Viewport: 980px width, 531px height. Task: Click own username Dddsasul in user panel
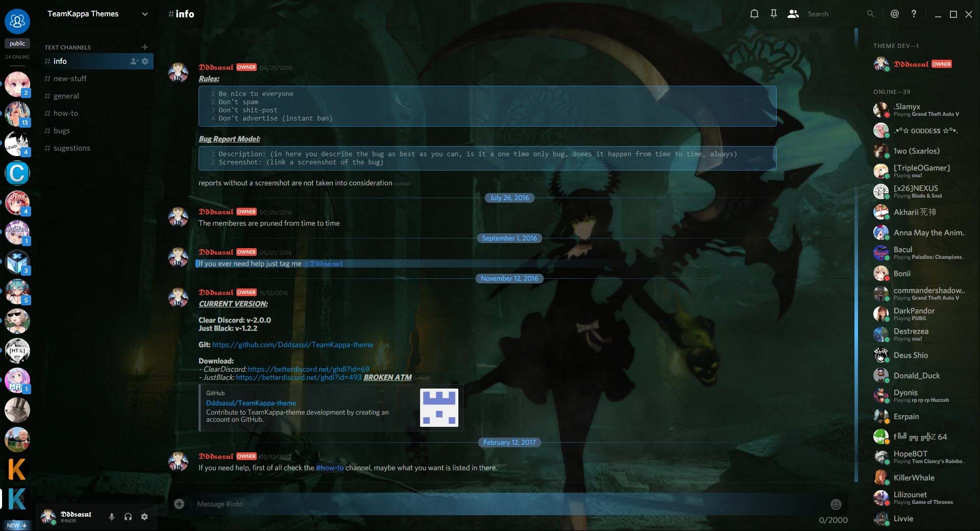coord(76,514)
